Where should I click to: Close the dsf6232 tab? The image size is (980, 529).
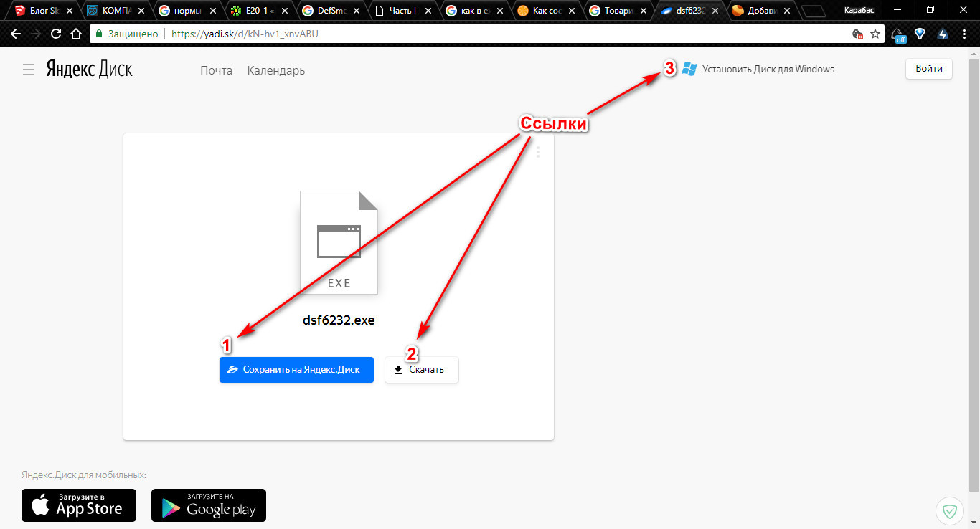715,11
